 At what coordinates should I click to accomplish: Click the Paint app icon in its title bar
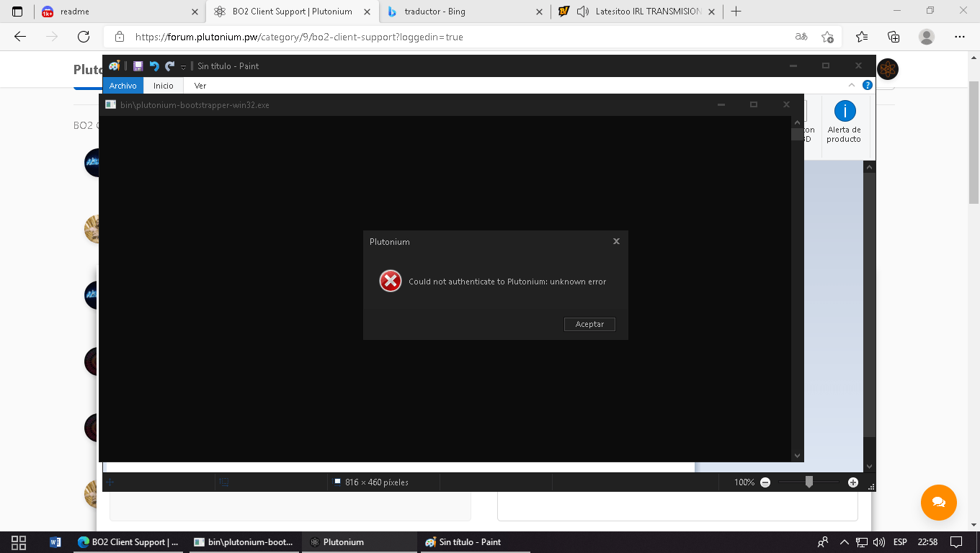tap(114, 66)
